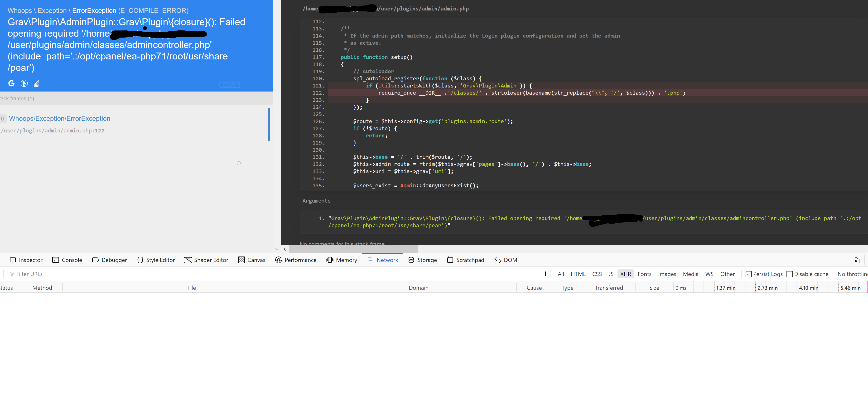Search the error on DuckDuckGo
Screen dimensions: 868x397
[24, 83]
